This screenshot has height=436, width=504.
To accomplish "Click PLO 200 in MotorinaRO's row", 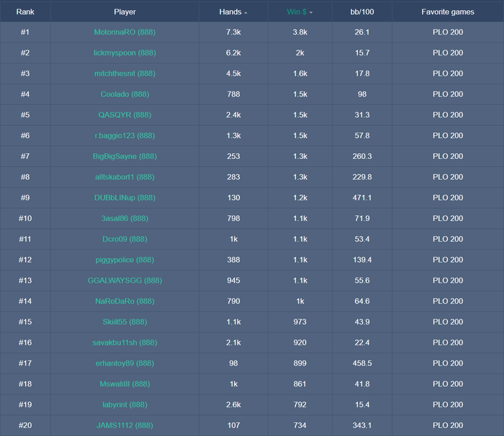I will click(448, 32).
